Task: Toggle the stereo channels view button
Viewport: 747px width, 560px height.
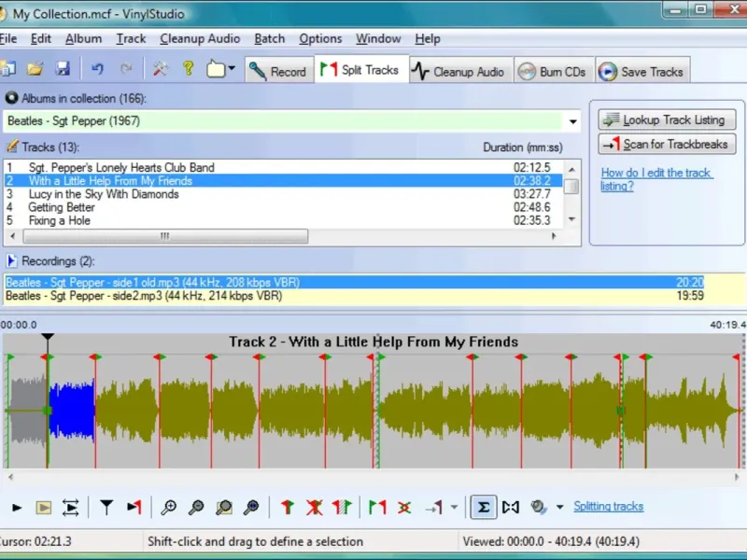Action: pyautogui.click(x=510, y=508)
